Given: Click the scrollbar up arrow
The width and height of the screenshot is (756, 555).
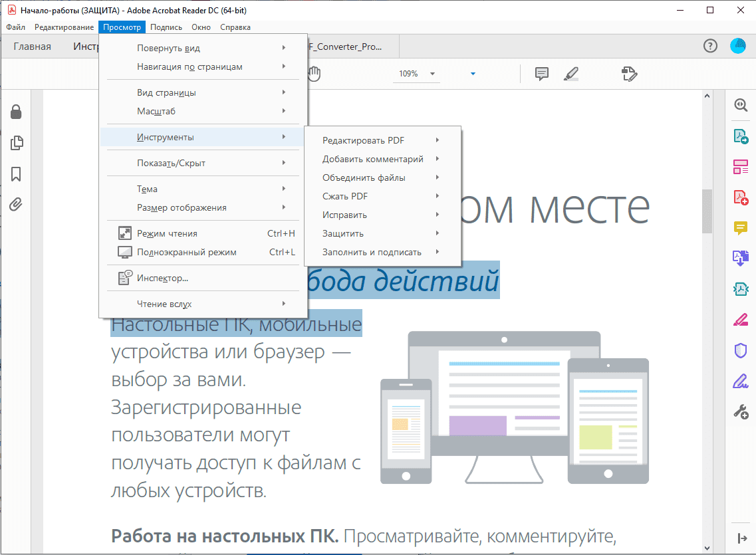Looking at the screenshot, I should click(707, 96).
